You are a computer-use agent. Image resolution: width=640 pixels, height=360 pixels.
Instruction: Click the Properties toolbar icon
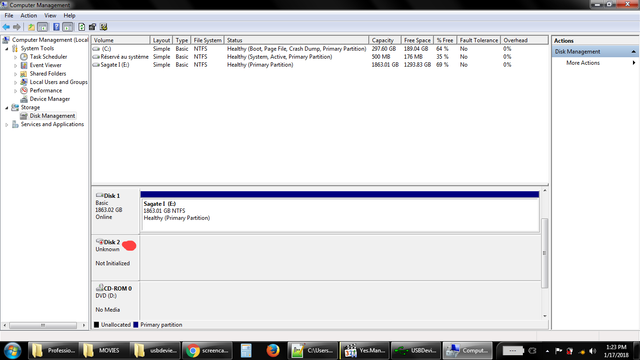click(92, 27)
